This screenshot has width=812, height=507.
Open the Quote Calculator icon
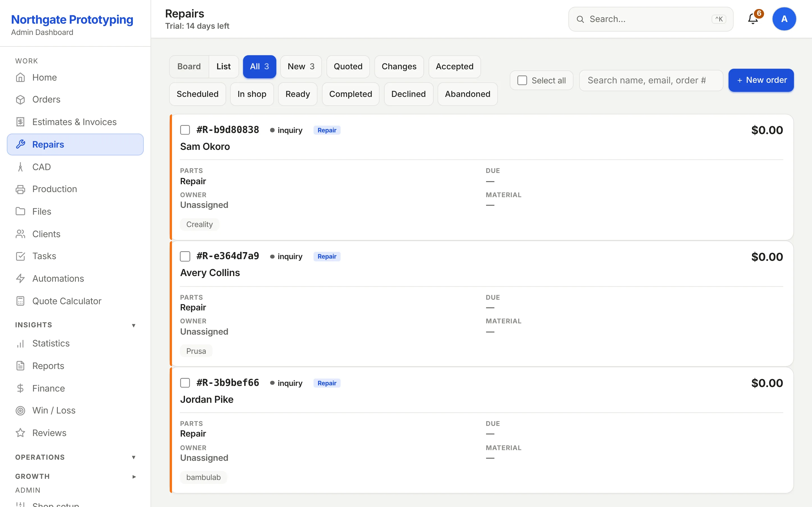[21, 301]
